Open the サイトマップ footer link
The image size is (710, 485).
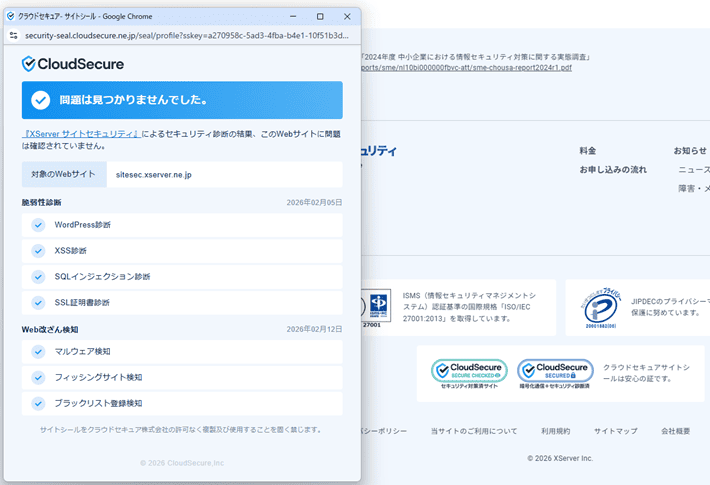tap(615, 431)
